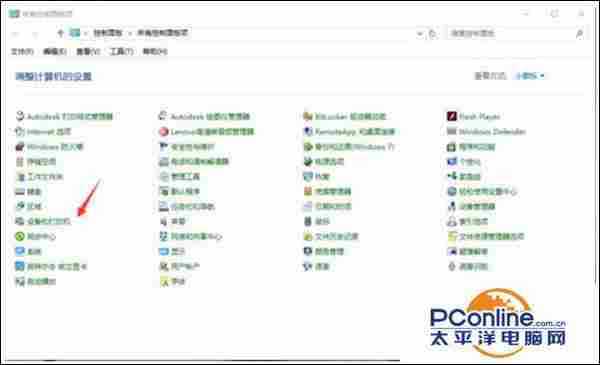This screenshot has height=365, width=600.
Task: Open 电源选项
Action: coord(324,161)
